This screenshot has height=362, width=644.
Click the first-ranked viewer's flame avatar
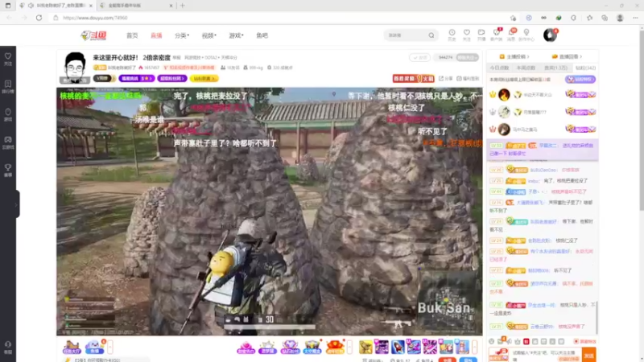click(x=504, y=95)
